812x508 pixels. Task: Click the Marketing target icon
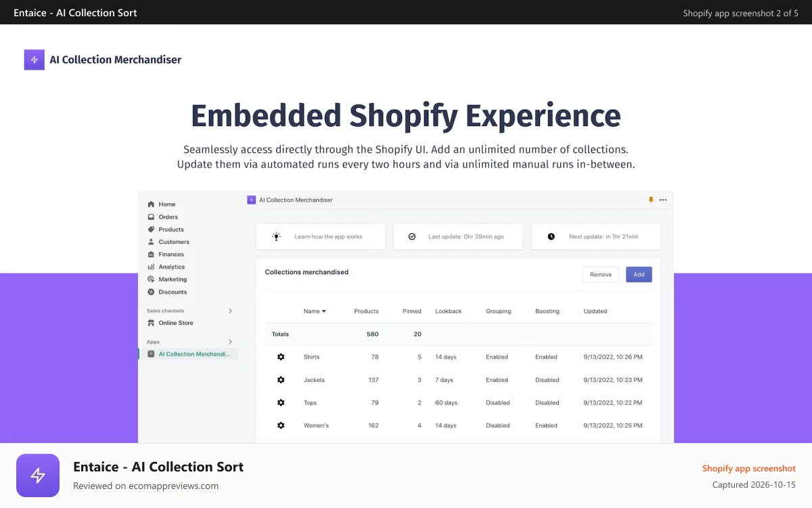tap(151, 279)
